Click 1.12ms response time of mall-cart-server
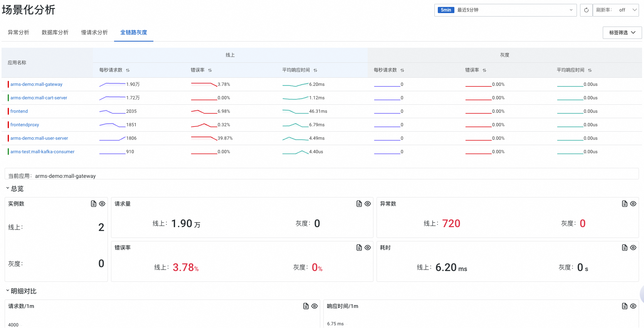The height and width of the screenshot is (328, 644). pos(317,98)
